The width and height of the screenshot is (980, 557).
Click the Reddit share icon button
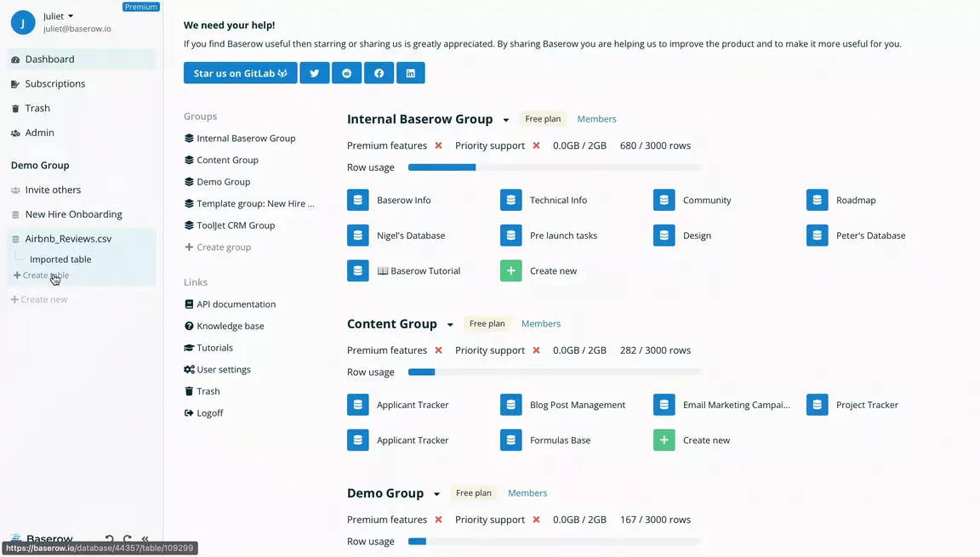click(346, 73)
